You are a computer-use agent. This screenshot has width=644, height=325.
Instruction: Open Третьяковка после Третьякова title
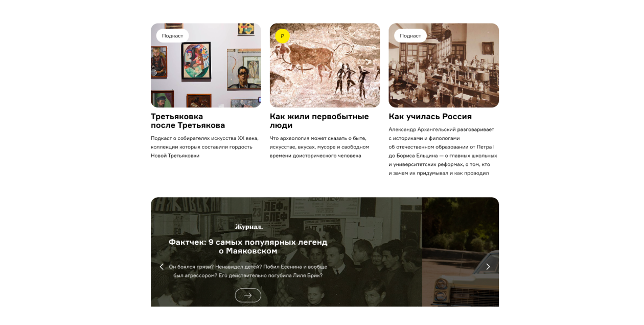tap(188, 121)
